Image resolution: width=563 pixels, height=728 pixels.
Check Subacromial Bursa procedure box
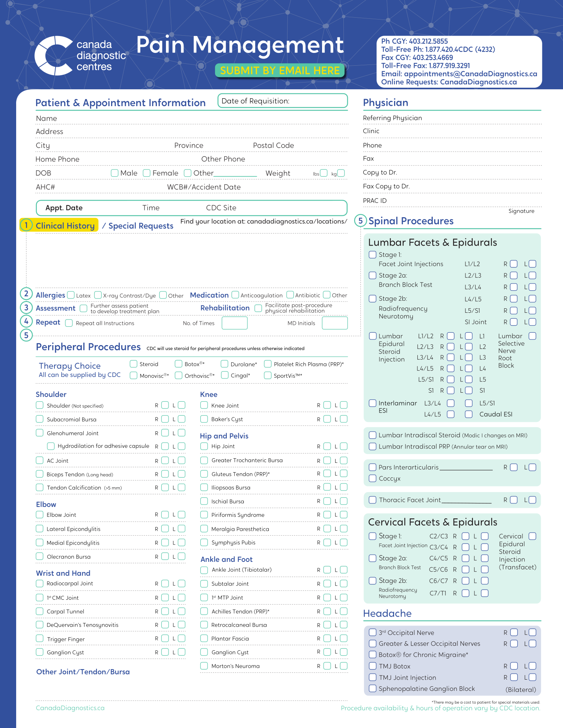(x=40, y=419)
